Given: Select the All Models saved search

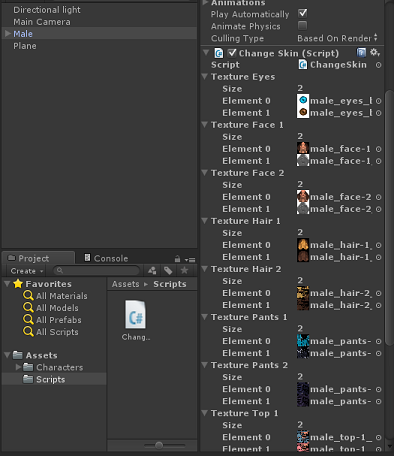Looking at the screenshot, I should coord(51,308).
